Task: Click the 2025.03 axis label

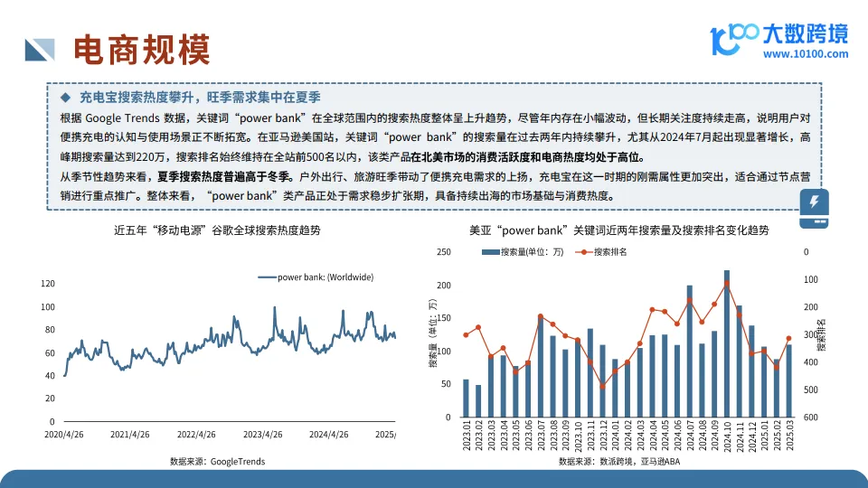Action: [x=789, y=436]
